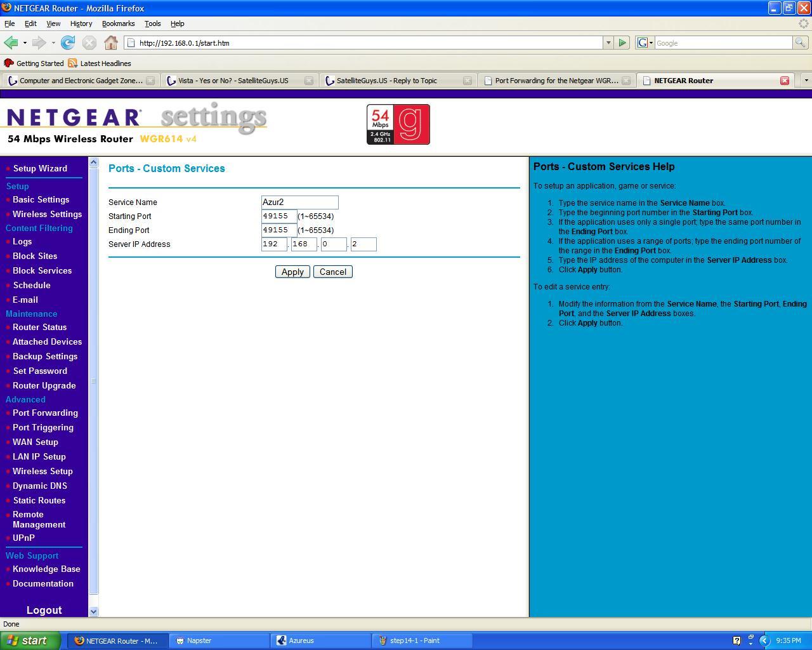Open Basic Settings link

point(41,199)
